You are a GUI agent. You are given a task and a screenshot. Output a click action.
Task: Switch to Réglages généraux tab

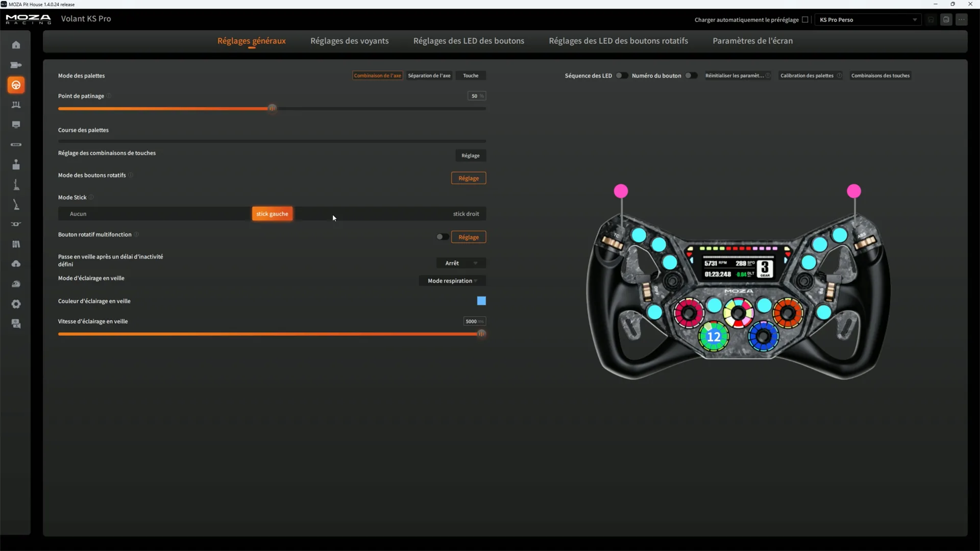click(252, 41)
